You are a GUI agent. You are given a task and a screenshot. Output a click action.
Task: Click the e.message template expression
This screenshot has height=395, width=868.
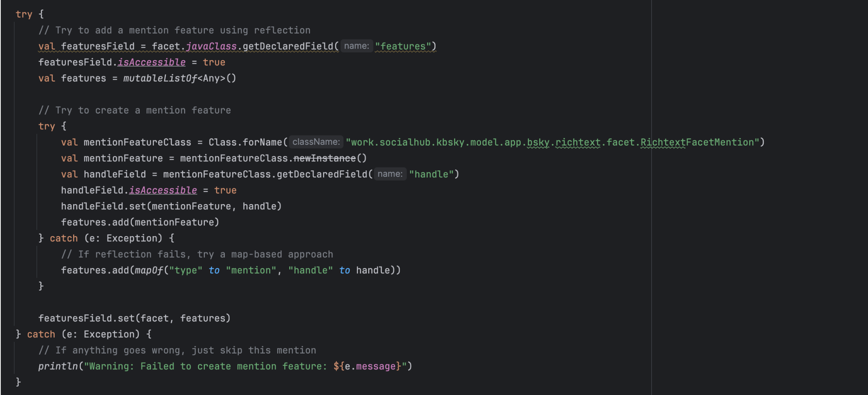pos(367,366)
